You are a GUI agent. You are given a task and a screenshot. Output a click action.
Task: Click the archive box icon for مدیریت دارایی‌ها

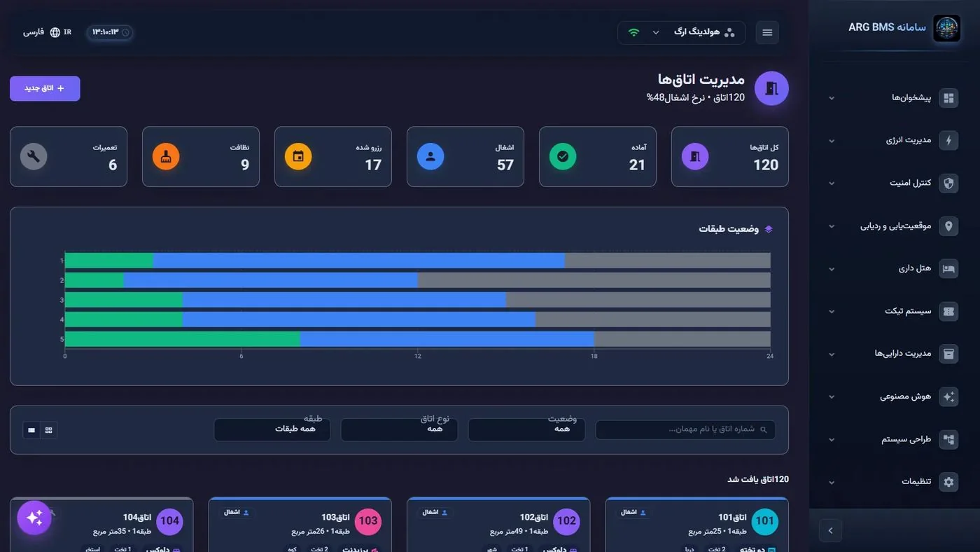point(949,354)
